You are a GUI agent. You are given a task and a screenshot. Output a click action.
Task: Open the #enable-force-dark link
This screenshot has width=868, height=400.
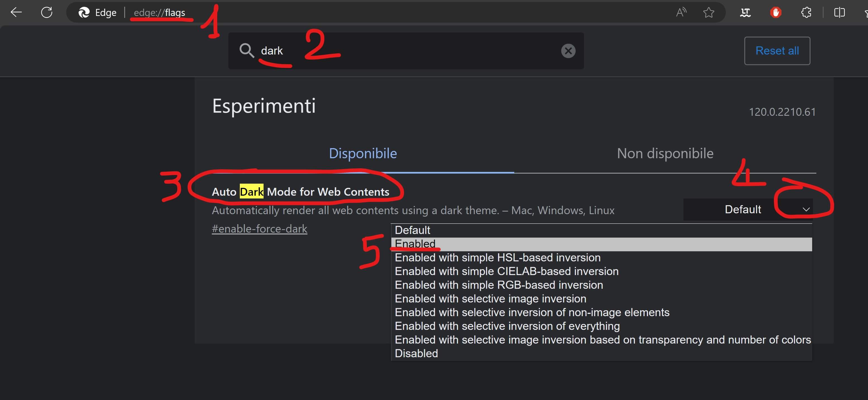[x=259, y=229]
